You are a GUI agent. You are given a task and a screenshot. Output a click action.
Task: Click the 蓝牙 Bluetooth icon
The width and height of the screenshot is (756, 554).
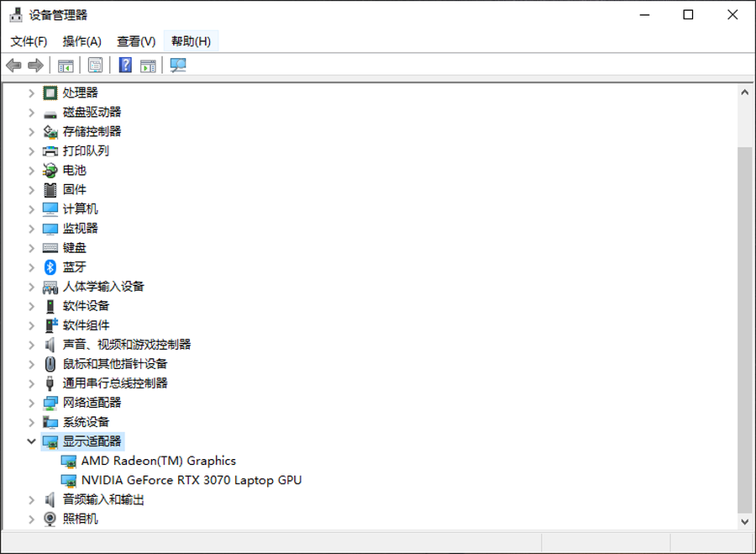(x=50, y=266)
